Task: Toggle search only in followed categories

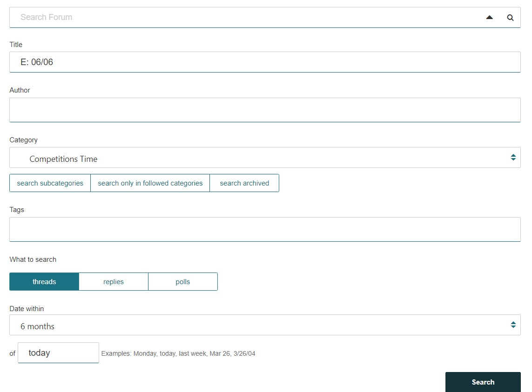Action: click(150, 183)
